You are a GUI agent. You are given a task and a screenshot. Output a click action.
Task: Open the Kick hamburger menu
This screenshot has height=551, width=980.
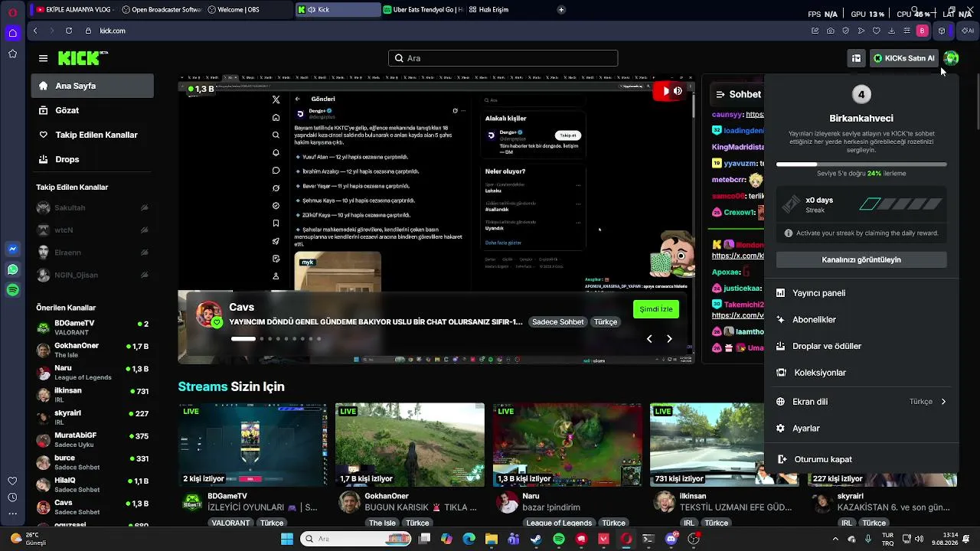(x=43, y=58)
